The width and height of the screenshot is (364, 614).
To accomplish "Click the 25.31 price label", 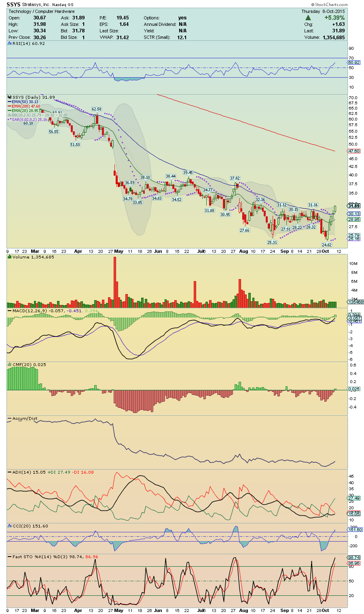I will tap(272, 242).
